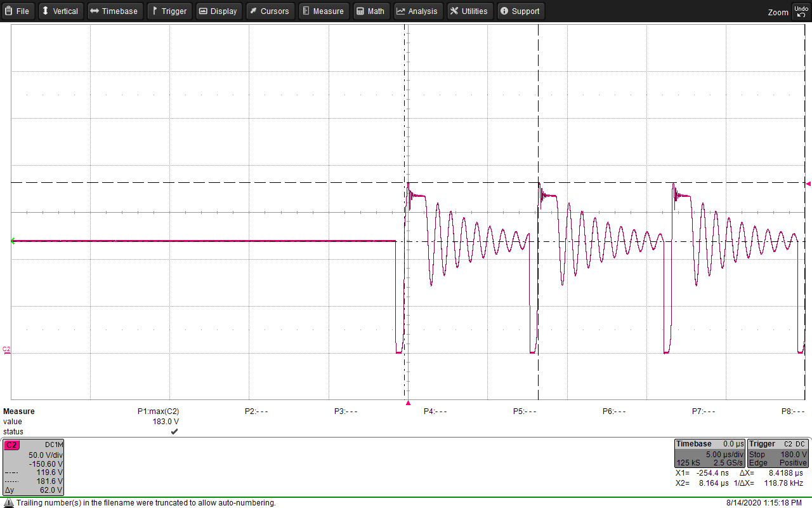Open the C2 channel descriptor box
812x508 pixels.
(34, 467)
